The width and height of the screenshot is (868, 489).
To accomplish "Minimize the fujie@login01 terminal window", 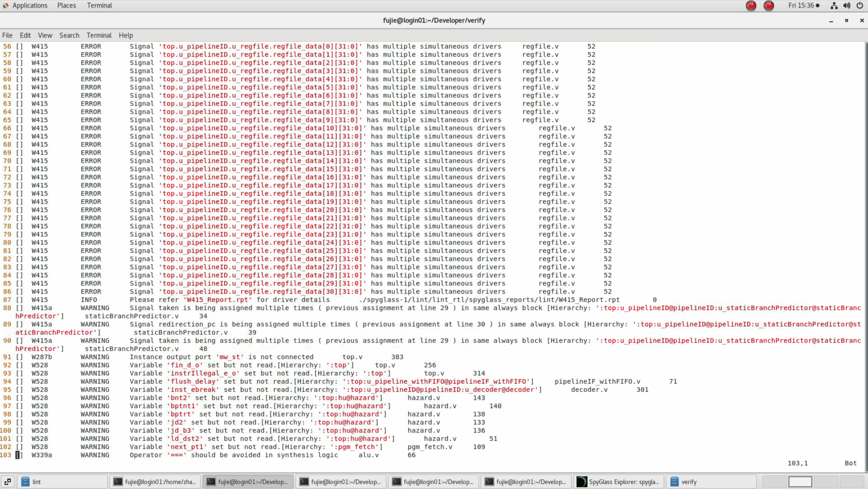I will point(831,20).
